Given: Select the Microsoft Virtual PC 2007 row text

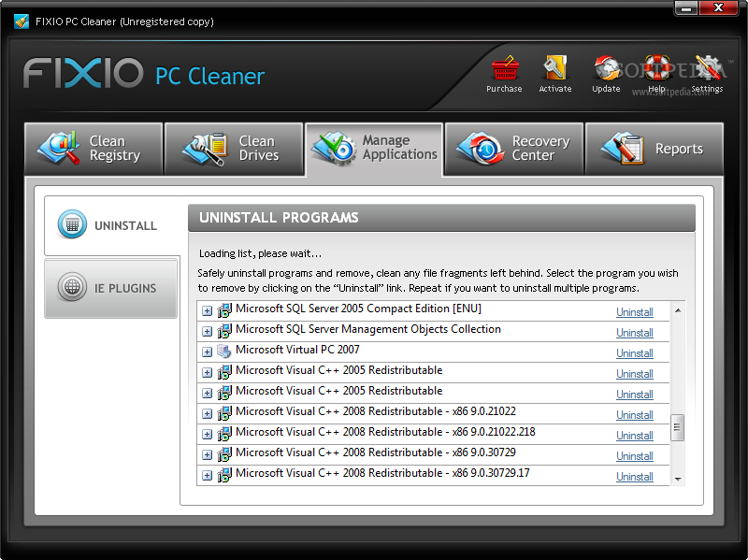Looking at the screenshot, I should click(x=297, y=350).
